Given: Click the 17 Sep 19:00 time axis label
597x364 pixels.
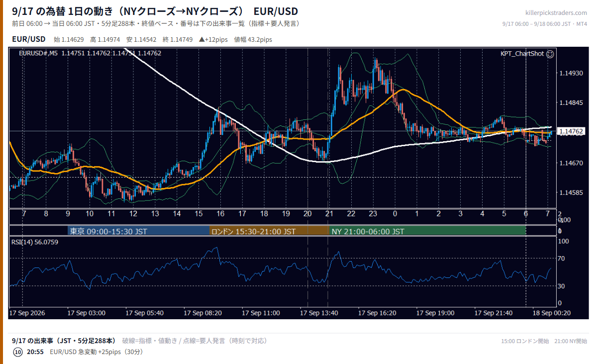Looking at the screenshot, I should [x=436, y=313].
